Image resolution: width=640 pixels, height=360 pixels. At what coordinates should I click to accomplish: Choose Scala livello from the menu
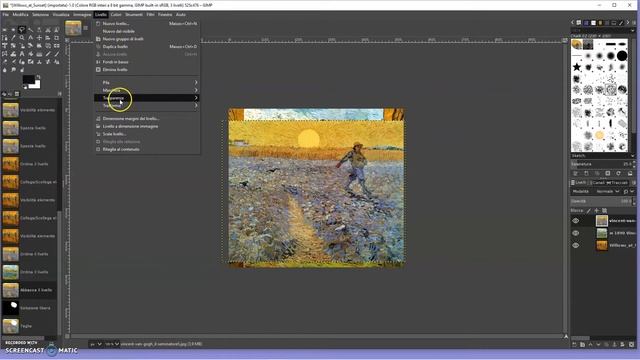(x=147, y=134)
